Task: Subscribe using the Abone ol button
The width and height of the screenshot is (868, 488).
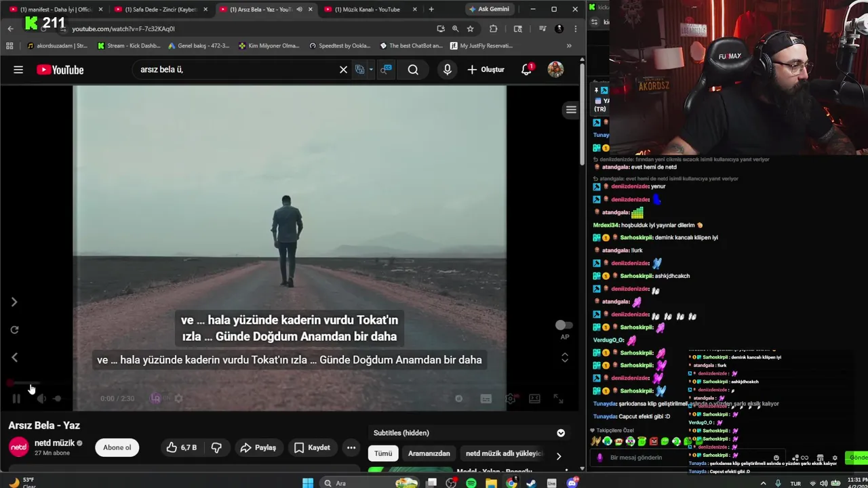Action: point(117,447)
